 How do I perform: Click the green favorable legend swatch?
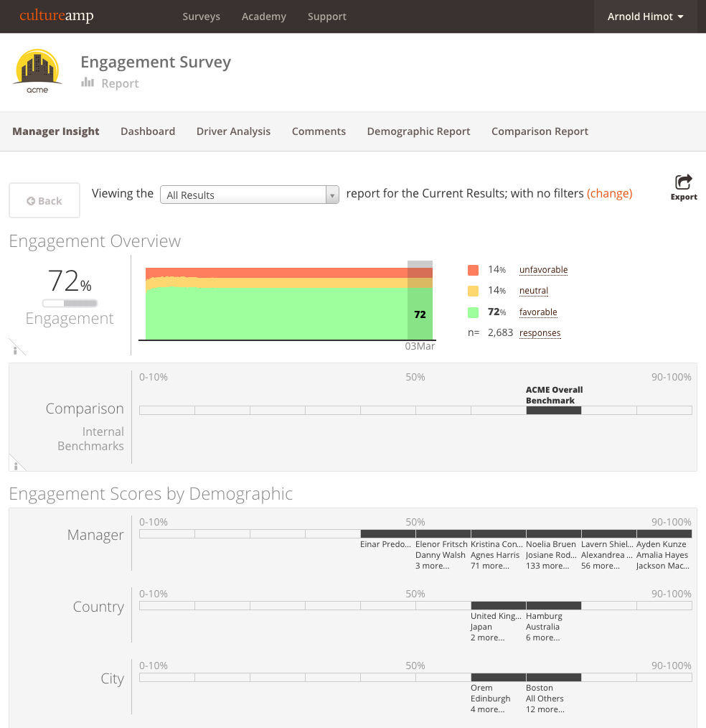[x=473, y=312]
